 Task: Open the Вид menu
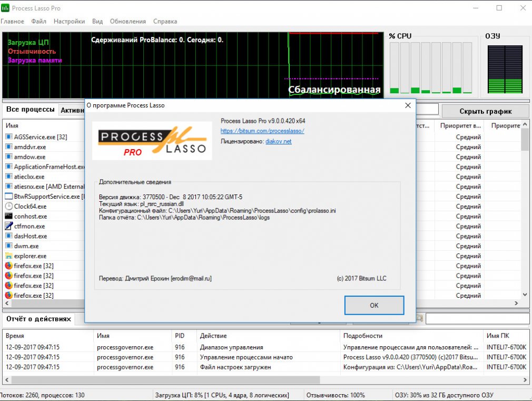coord(97,22)
